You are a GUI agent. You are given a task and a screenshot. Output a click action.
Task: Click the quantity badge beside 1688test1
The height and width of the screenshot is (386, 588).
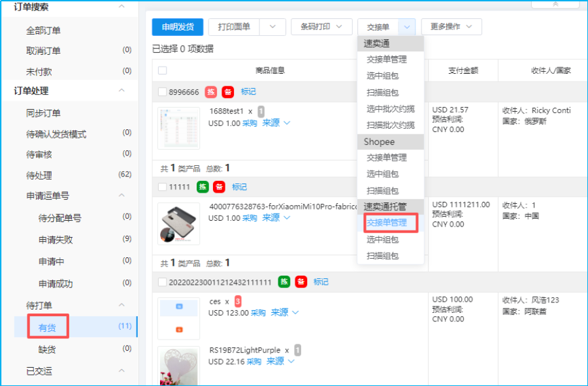point(261,111)
